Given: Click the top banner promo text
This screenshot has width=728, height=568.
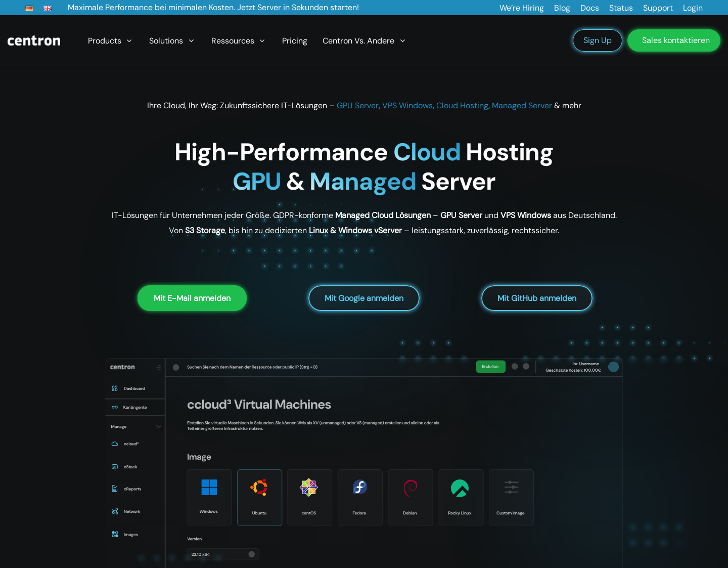Looking at the screenshot, I should click(213, 8).
